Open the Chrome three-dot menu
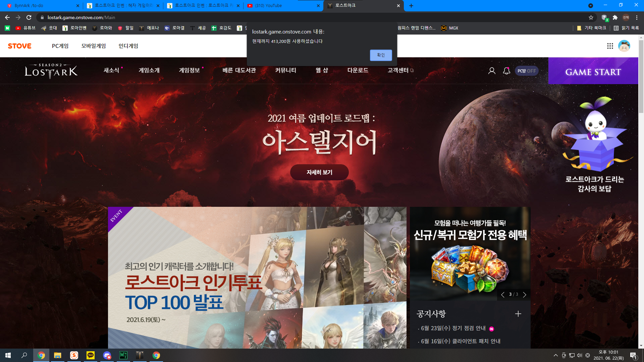The width and height of the screenshot is (644, 362). (x=637, y=17)
